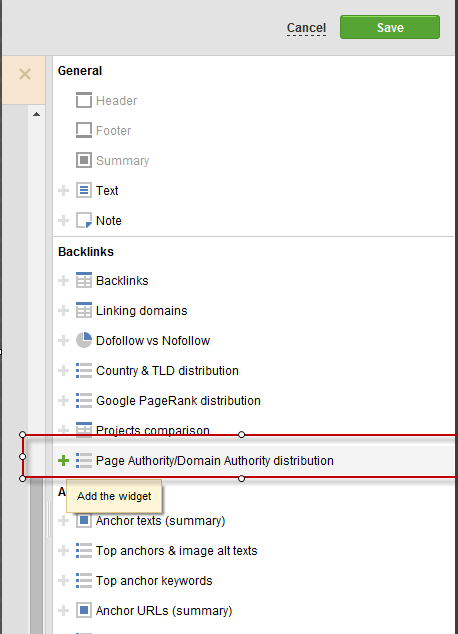Click the green plus beside Page Authority distribution
The width and height of the screenshot is (458, 634).
point(63,461)
